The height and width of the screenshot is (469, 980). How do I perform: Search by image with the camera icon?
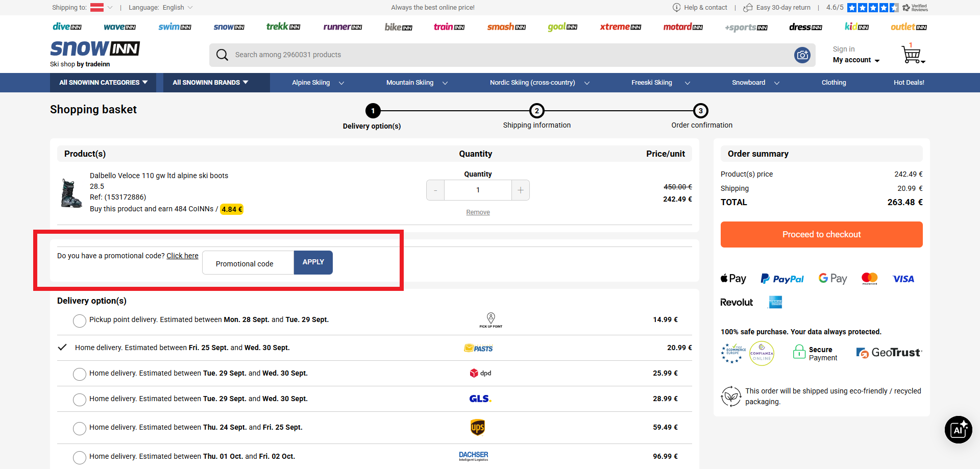tap(802, 55)
